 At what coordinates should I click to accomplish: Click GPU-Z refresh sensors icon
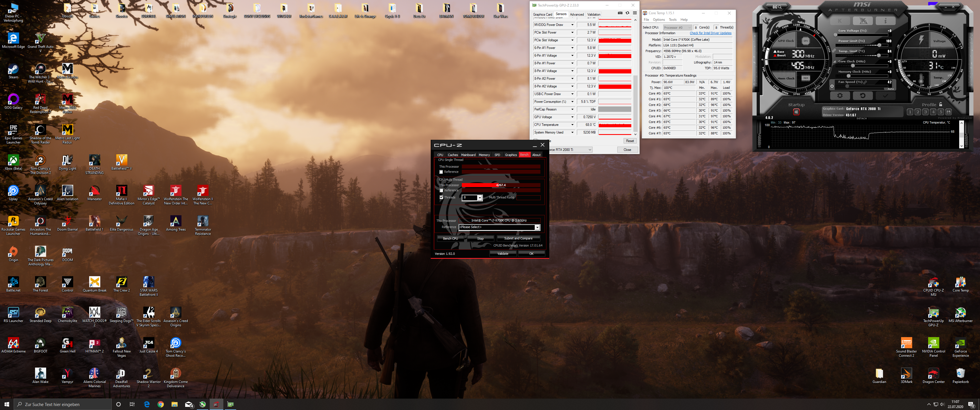627,13
